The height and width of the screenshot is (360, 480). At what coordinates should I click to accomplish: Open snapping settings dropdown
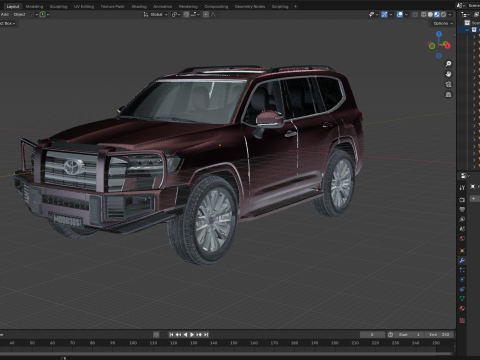[x=195, y=14]
